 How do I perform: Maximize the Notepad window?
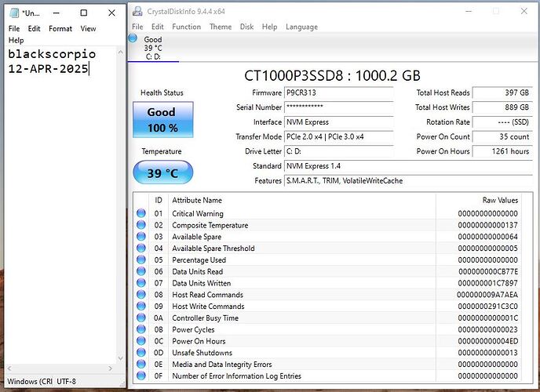(84, 13)
